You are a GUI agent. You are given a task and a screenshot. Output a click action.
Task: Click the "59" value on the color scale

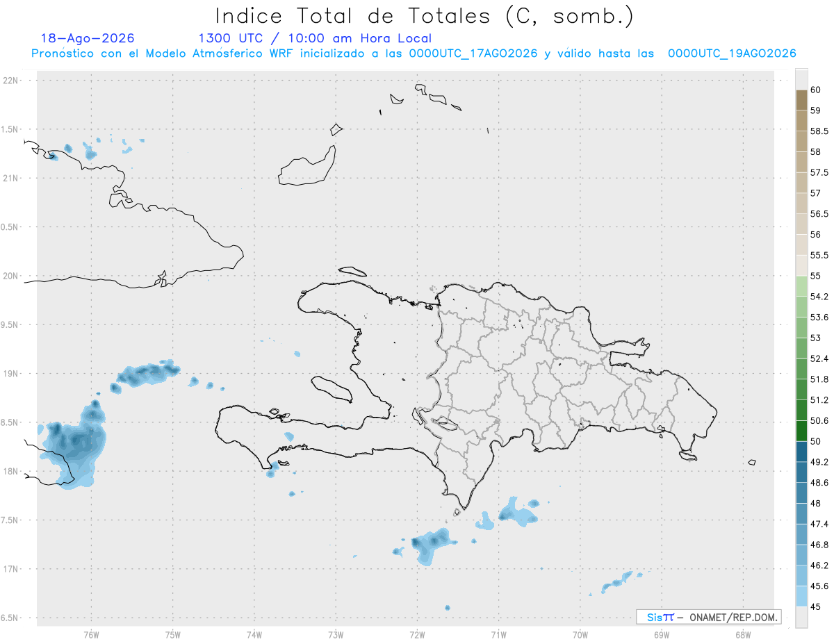pos(816,110)
